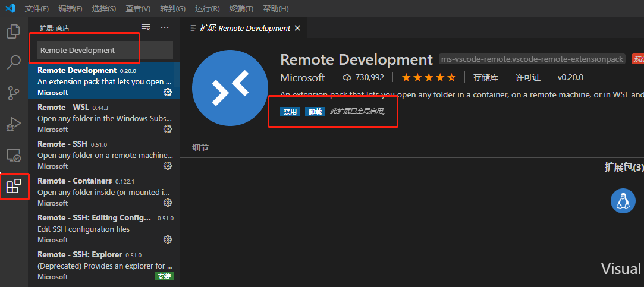644x287 pixels.
Task: Open the Remote Explorer view
Action: tap(14, 156)
